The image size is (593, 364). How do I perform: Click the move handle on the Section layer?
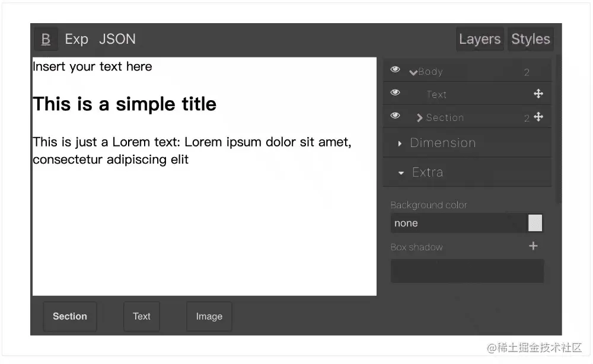click(538, 117)
